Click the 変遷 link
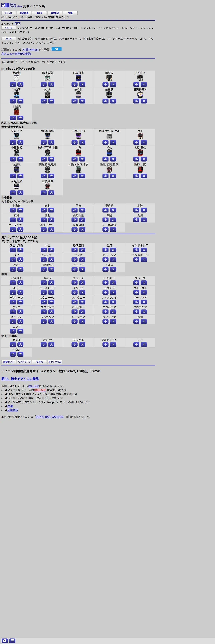215x644 pixels. [x=10, y=406]
